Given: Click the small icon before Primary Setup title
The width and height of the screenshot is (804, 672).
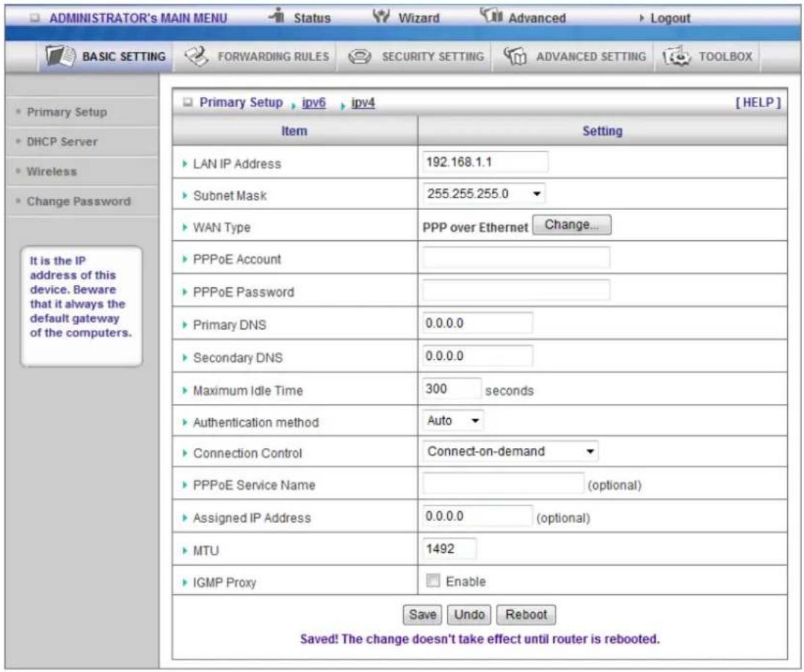Looking at the screenshot, I should coord(188,102).
